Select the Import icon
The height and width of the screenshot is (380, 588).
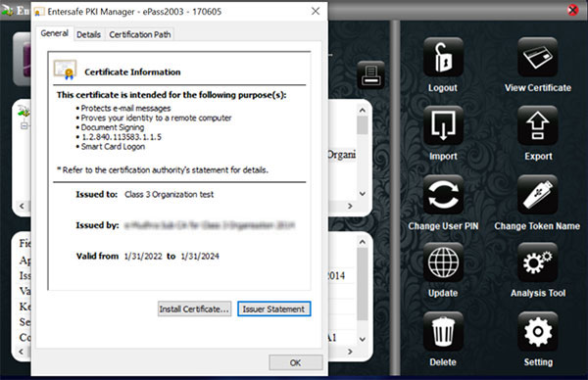[x=443, y=125]
